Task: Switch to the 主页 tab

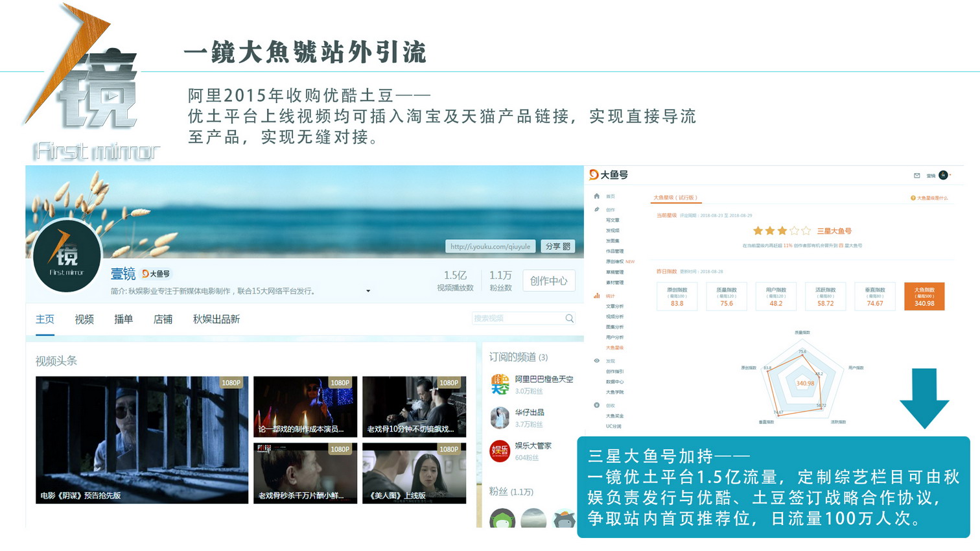Action: (45, 319)
